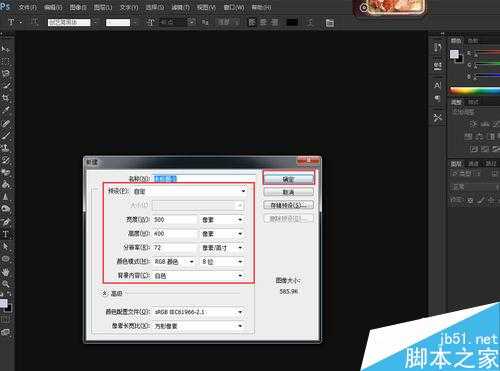This screenshot has height=371, width=500.
Task: Open the Paragraph panel icon in the dock
Action: [x=437, y=98]
